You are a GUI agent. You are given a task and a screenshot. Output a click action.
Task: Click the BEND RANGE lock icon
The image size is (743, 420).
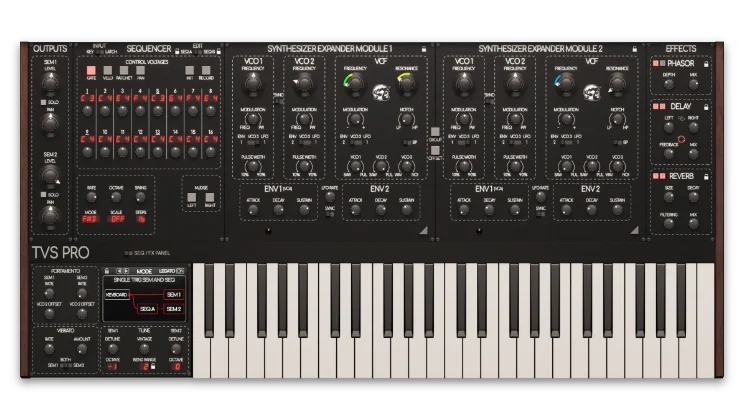click(x=153, y=366)
